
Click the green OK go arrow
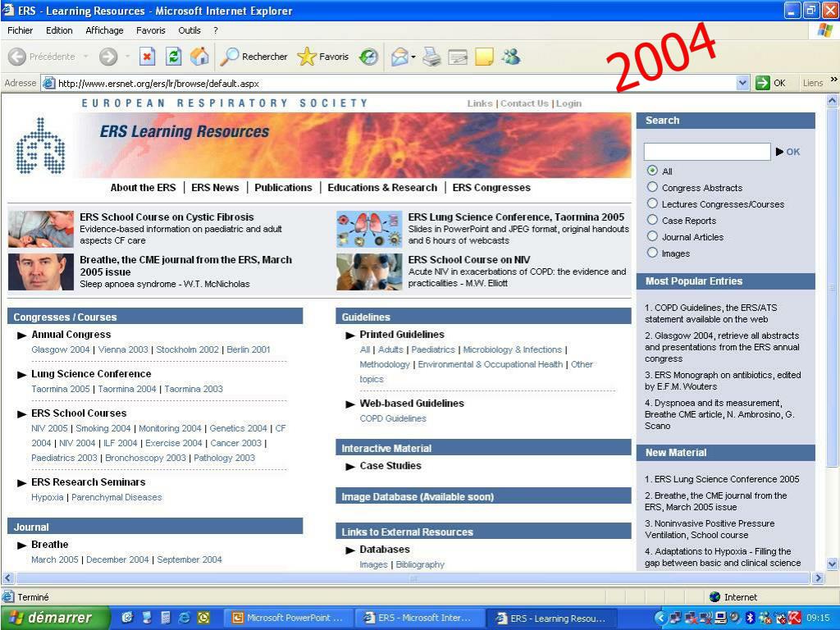tap(762, 83)
